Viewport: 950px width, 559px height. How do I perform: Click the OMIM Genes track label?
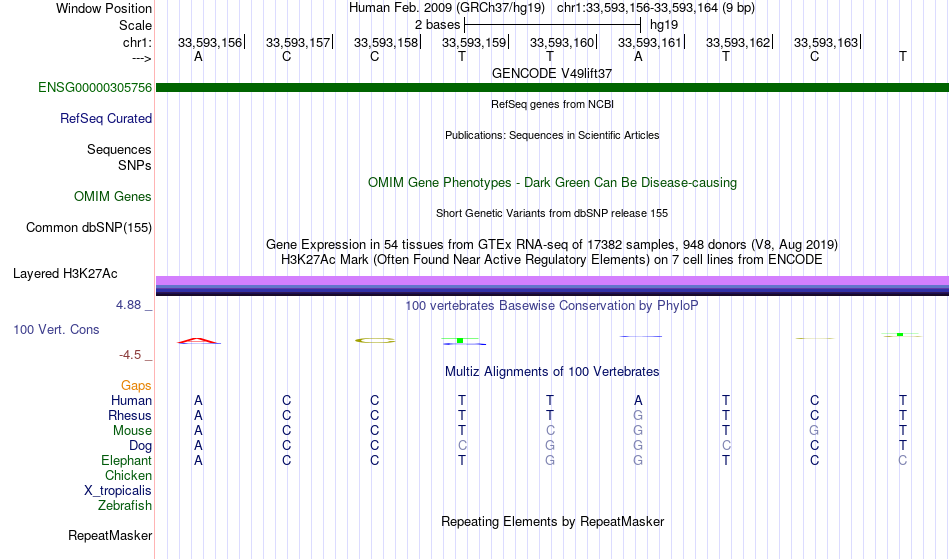pyautogui.click(x=112, y=196)
